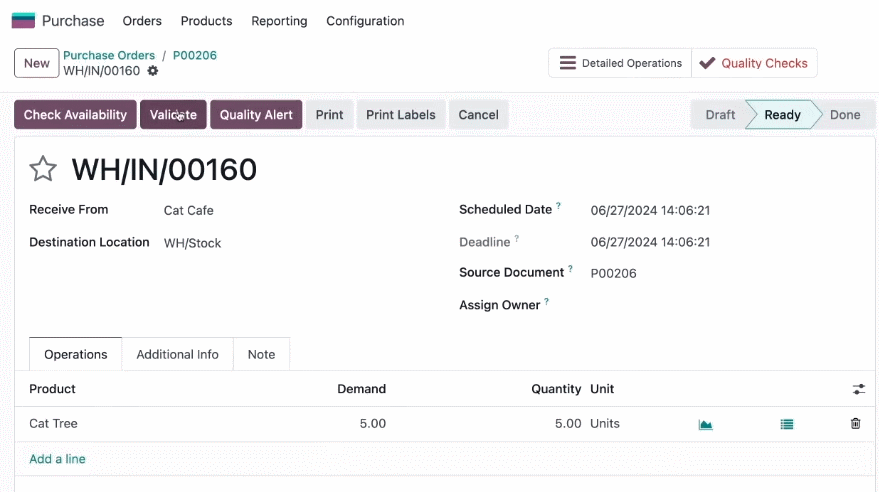
Task: Expand the Reporting menu
Action: [279, 21]
